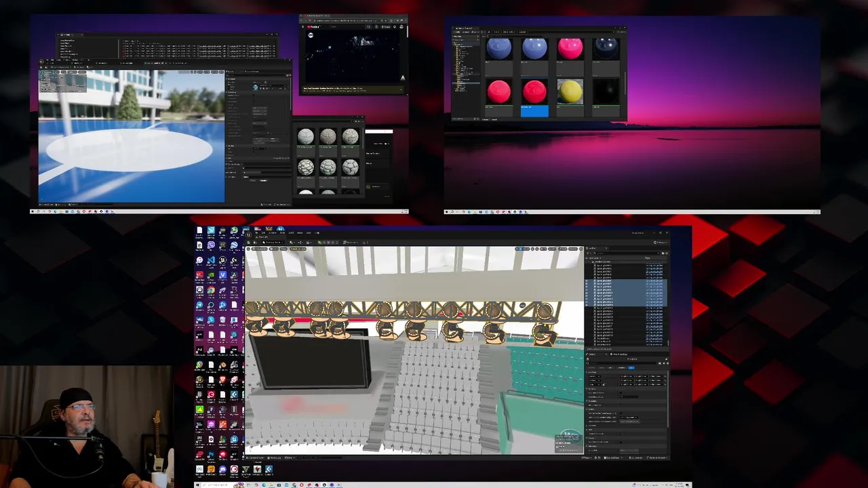
Task: Click Add button in Content Browser toolbar
Action: 458,32
